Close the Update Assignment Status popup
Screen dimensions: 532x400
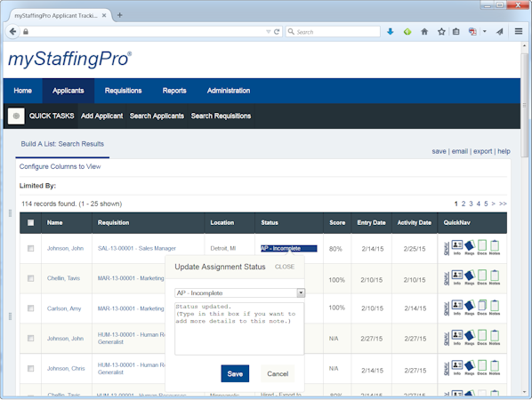click(285, 267)
